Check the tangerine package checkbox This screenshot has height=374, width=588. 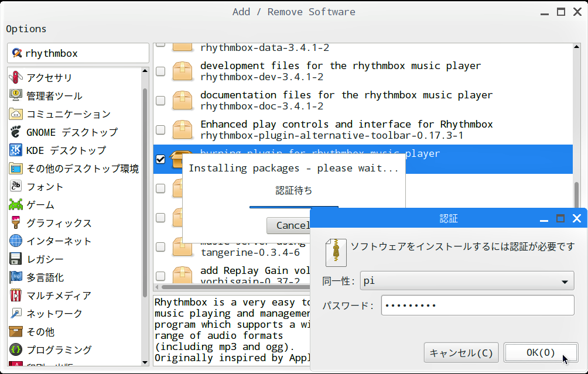(x=160, y=246)
